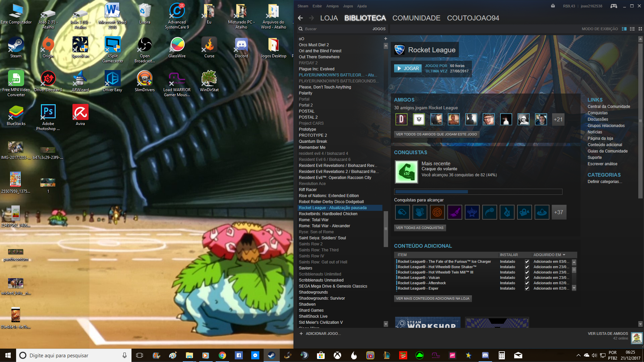Show hidden system tray icons chevron
644x362 pixels.
(x=578, y=355)
